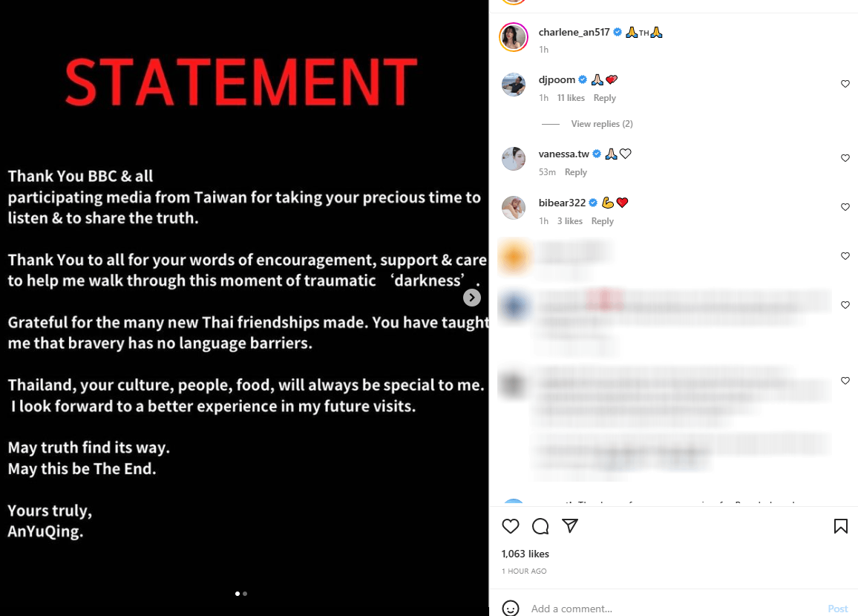Screen dimensions: 858x616
Task: Save the post with bookmark icon
Action: coord(840,526)
